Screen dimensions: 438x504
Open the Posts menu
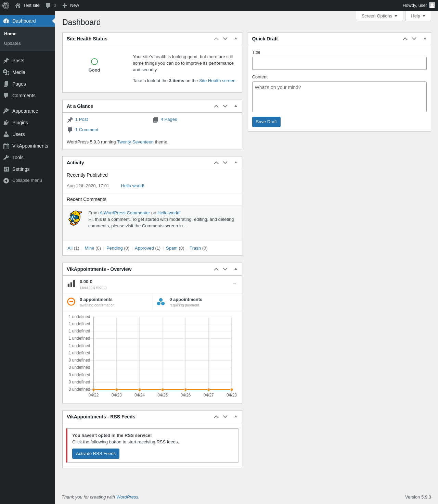27,61
